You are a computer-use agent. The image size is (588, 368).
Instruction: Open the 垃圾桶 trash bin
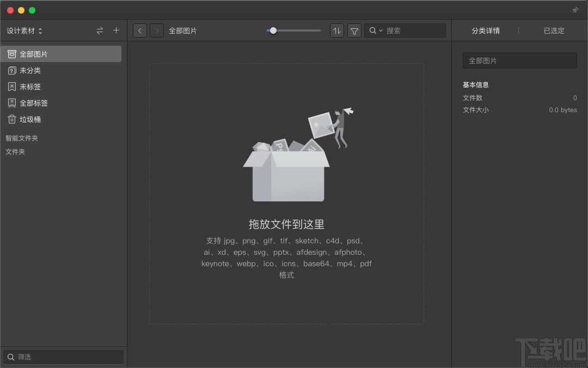point(27,119)
